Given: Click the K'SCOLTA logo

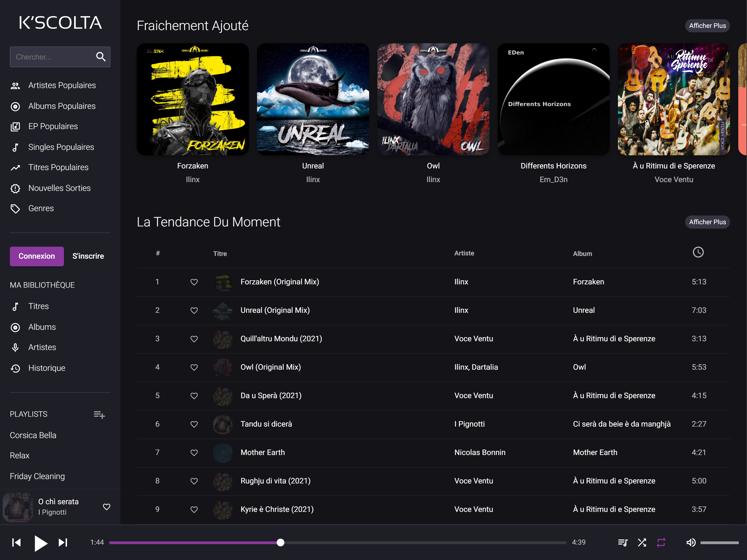Looking at the screenshot, I should [60, 23].
